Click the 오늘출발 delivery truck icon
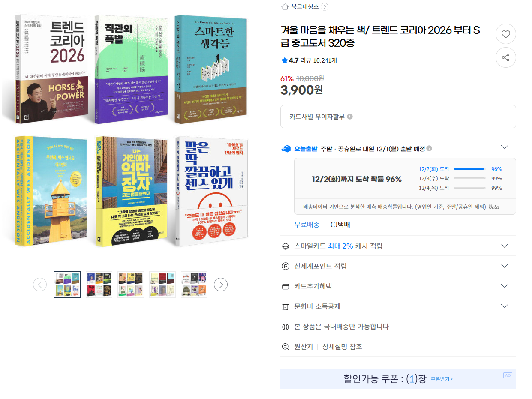Viewport: 532px width, 399px height. [x=286, y=149]
